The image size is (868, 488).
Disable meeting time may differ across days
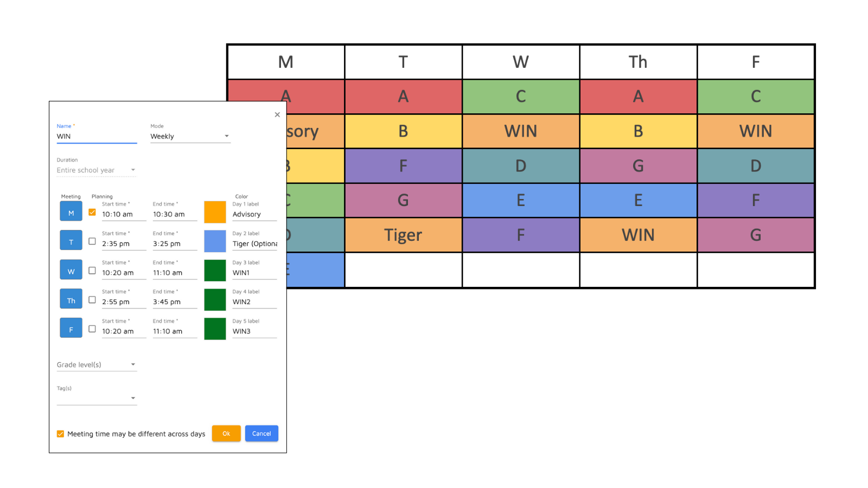click(61, 434)
